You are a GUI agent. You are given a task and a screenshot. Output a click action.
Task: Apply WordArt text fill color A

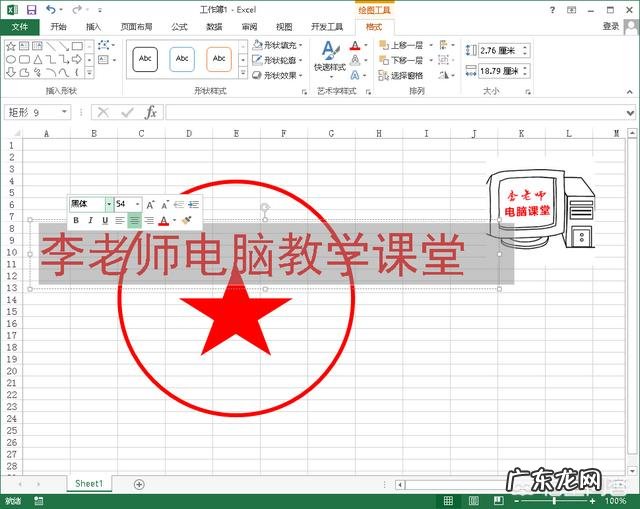pyautogui.click(x=355, y=45)
